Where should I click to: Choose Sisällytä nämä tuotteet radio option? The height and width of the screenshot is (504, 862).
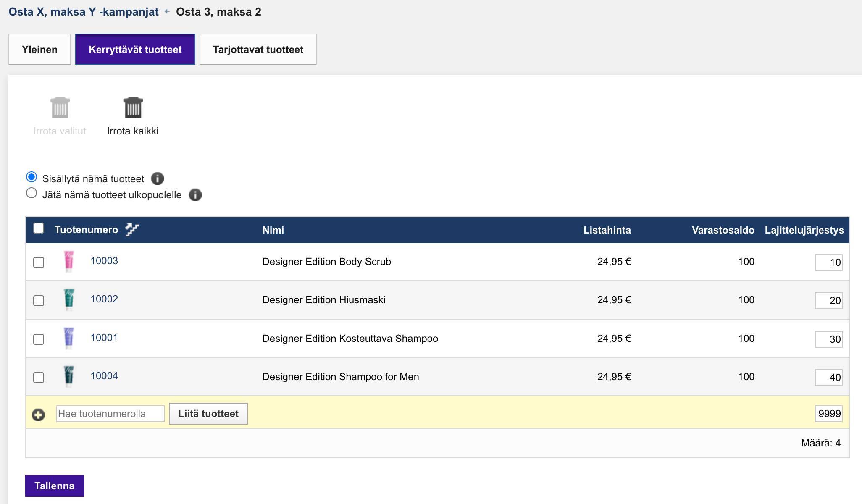[32, 177]
